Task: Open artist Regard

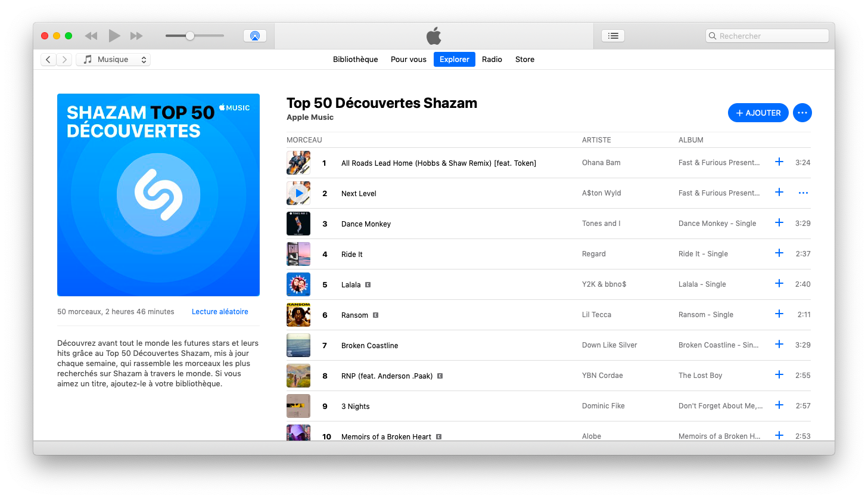Action: (594, 254)
